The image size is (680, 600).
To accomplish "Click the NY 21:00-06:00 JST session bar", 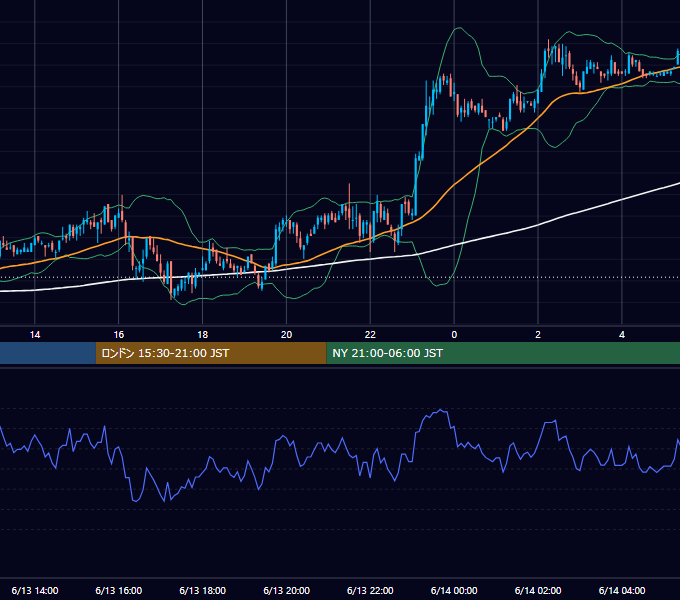I will click(x=503, y=353).
